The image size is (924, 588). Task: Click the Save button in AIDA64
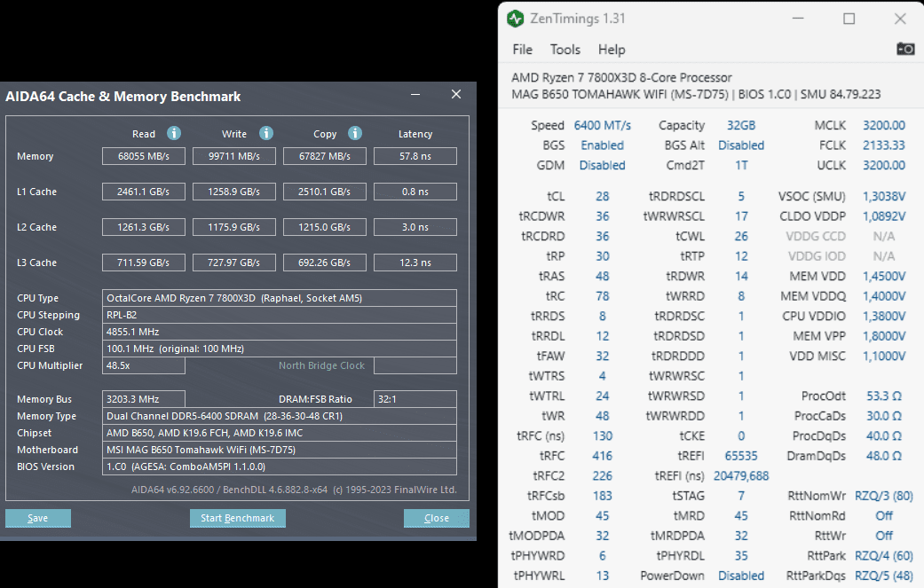pyautogui.click(x=37, y=518)
